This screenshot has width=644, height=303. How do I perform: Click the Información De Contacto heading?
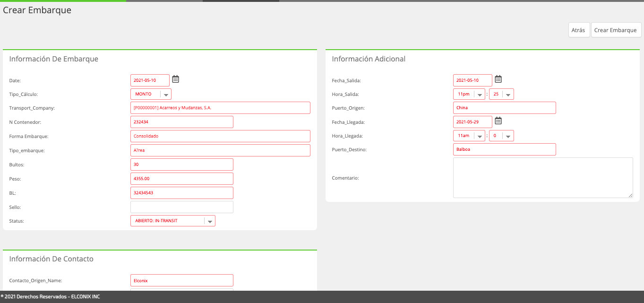click(52, 259)
